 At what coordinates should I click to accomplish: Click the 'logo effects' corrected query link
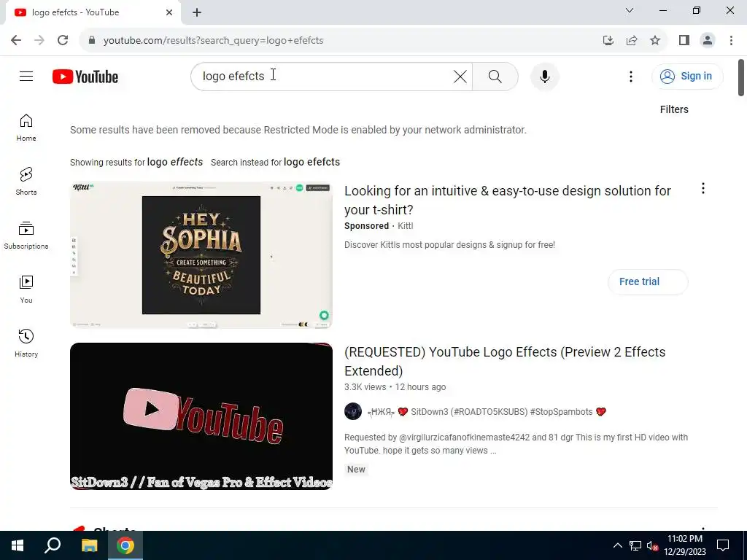click(x=175, y=162)
